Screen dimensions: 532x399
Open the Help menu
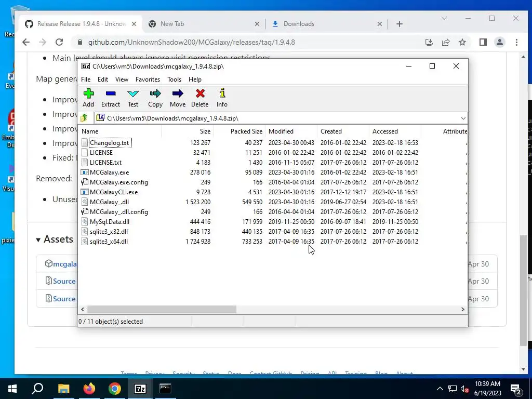(x=195, y=79)
